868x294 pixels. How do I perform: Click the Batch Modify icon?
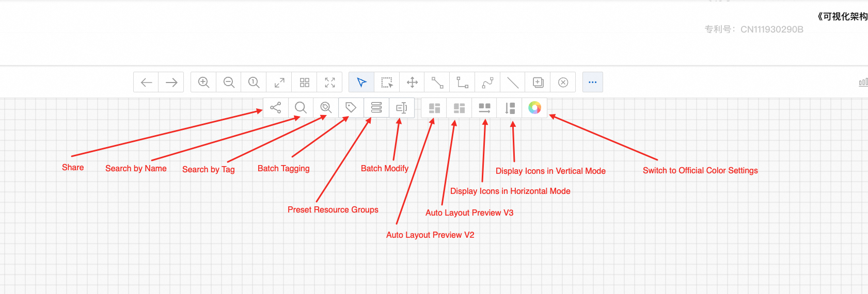[402, 107]
